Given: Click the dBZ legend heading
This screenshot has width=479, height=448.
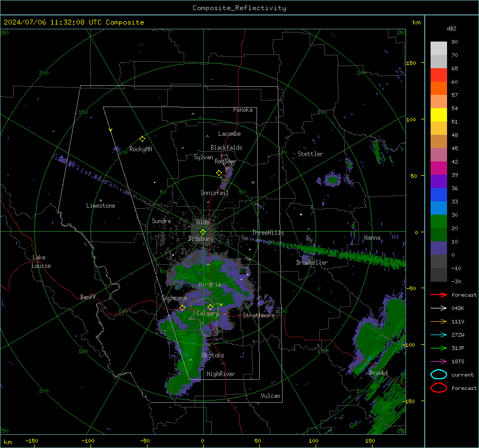Looking at the screenshot, I should [x=451, y=28].
